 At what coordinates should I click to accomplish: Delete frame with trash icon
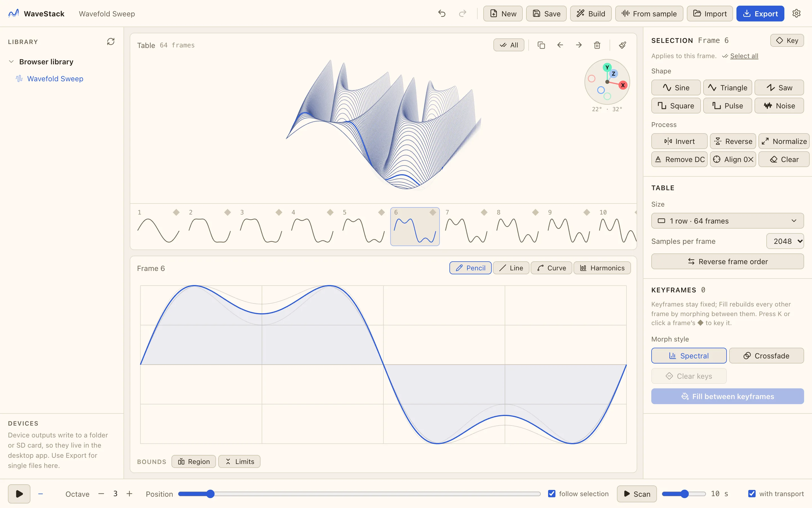pos(597,45)
